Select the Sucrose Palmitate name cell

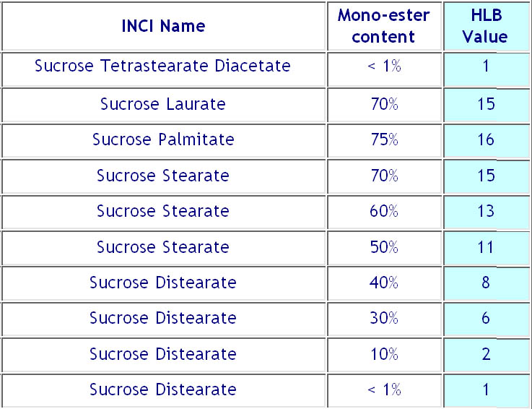click(163, 139)
